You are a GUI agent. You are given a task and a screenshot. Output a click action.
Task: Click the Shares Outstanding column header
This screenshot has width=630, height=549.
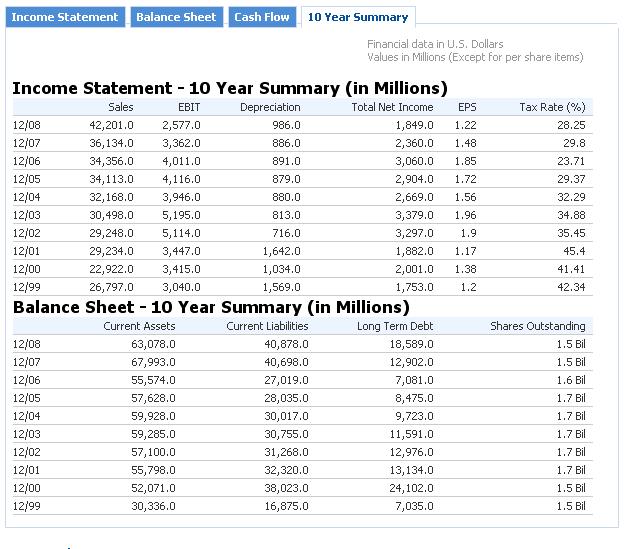(x=538, y=326)
